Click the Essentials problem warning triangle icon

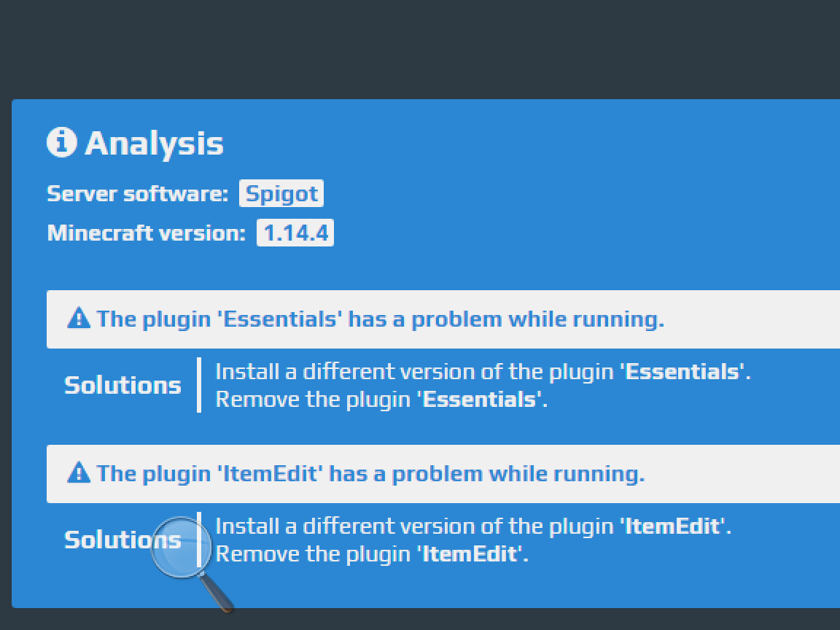pyautogui.click(x=79, y=318)
